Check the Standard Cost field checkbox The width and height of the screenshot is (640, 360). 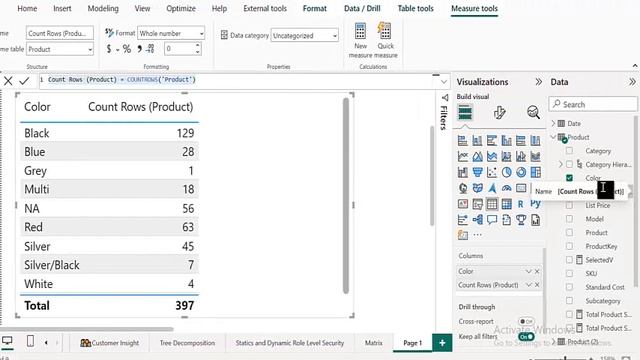(x=569, y=287)
